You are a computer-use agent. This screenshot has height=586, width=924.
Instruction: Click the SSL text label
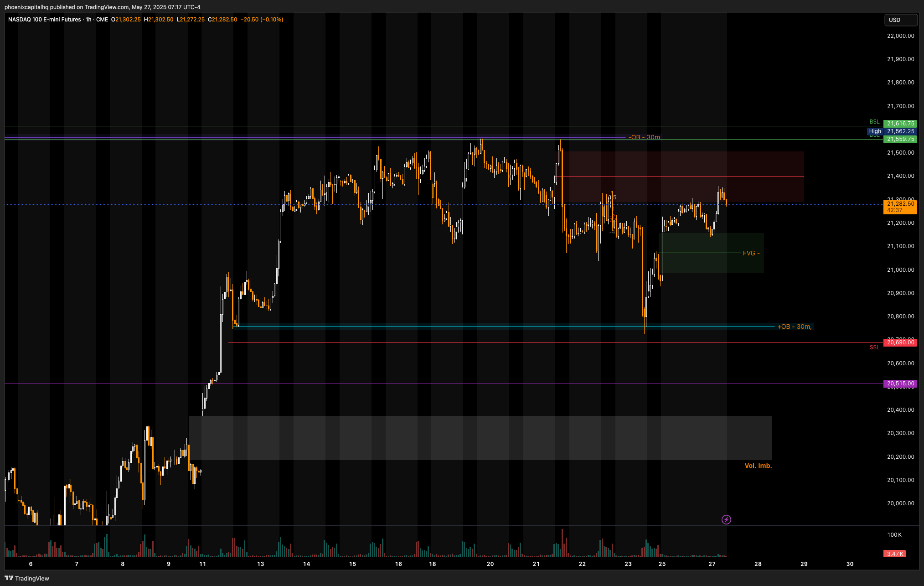coord(874,347)
